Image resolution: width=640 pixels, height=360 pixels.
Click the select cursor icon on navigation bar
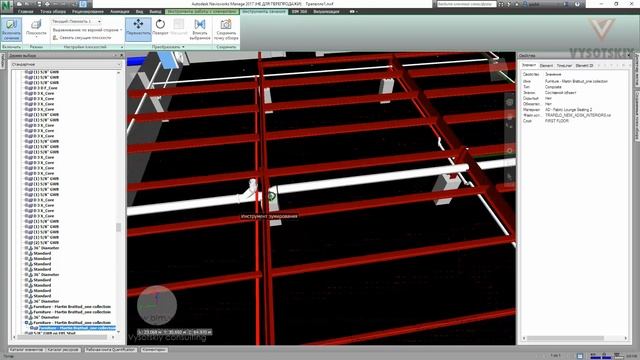[509, 177]
